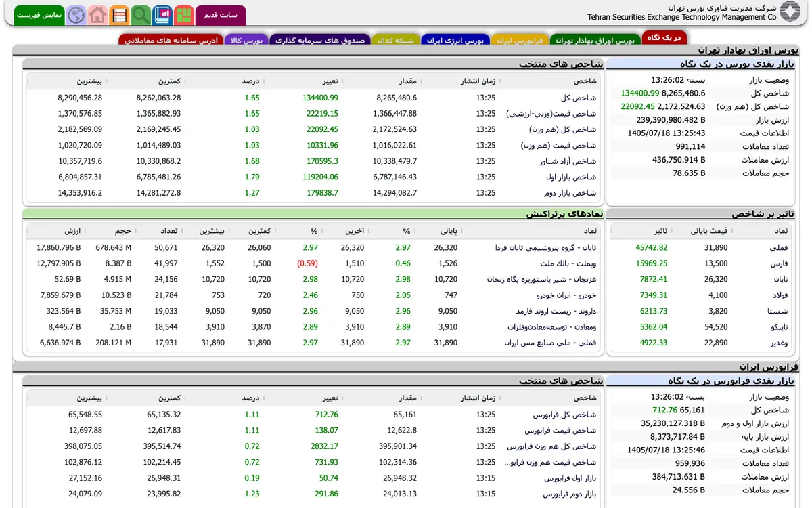The height and width of the screenshot is (508, 812).
Task: Open the blue book chart icon
Action: click(162, 14)
